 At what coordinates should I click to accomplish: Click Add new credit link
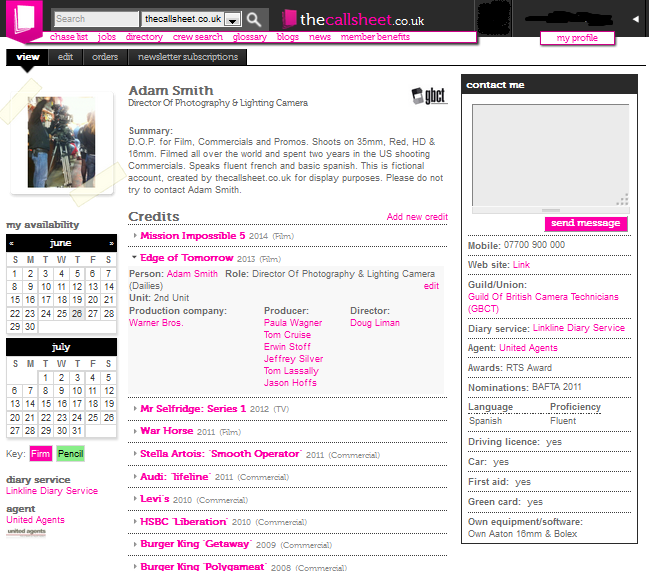pyautogui.click(x=417, y=217)
